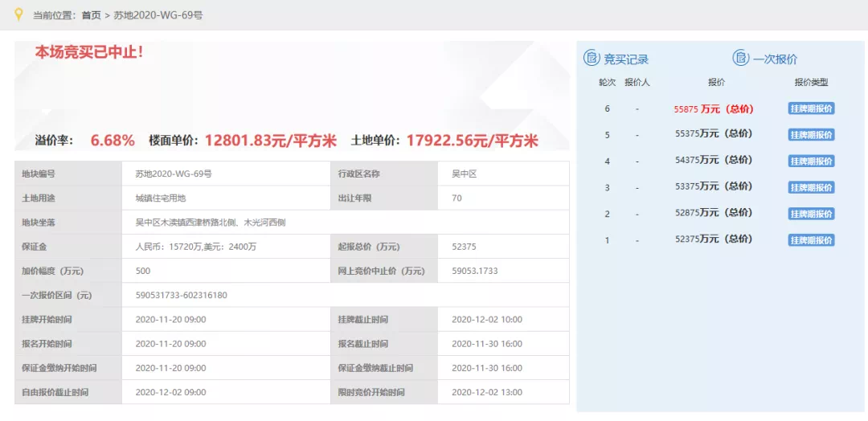Image resolution: width=868 pixels, height=421 pixels.
Task: Select bid price 52875万元
Action: click(x=714, y=213)
